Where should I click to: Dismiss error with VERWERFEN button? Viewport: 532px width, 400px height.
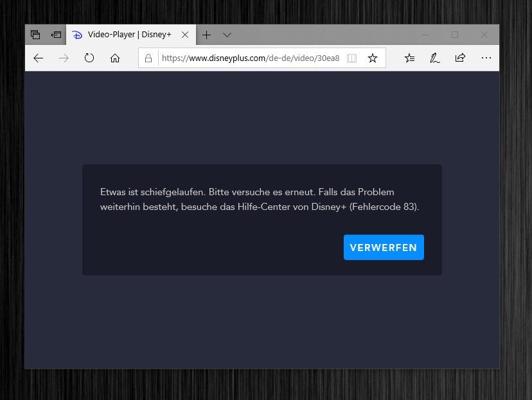coord(384,247)
